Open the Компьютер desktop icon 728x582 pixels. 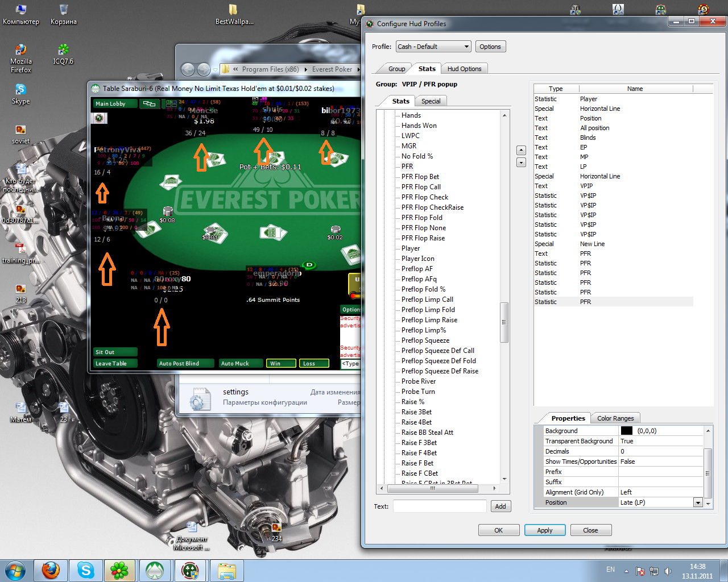tap(21, 15)
